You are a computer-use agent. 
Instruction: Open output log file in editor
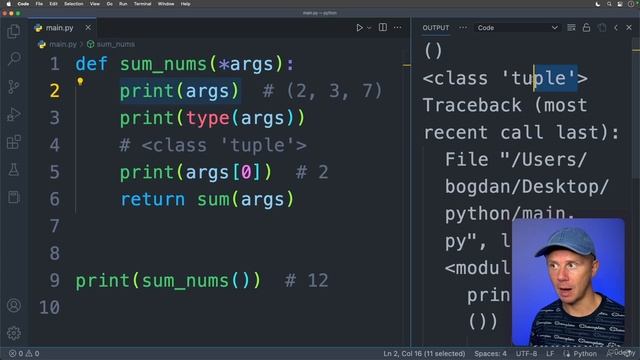tap(602, 28)
